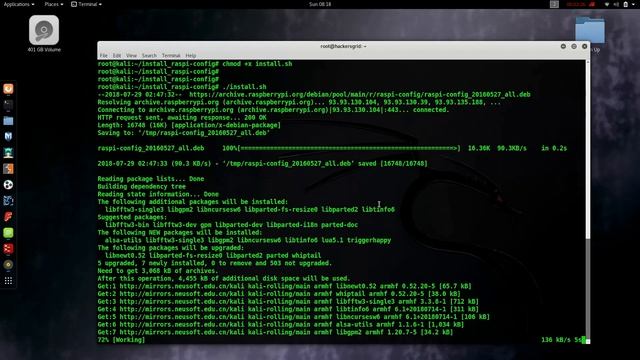Viewport: 640px width, 360px height.
Task: Open the File menu in terminal
Action: pyautogui.click(x=104, y=56)
